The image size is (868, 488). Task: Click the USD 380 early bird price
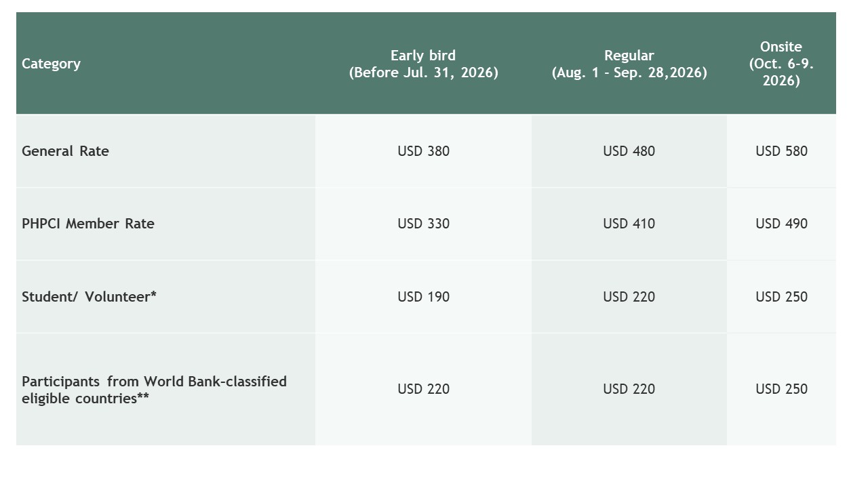[423, 151]
